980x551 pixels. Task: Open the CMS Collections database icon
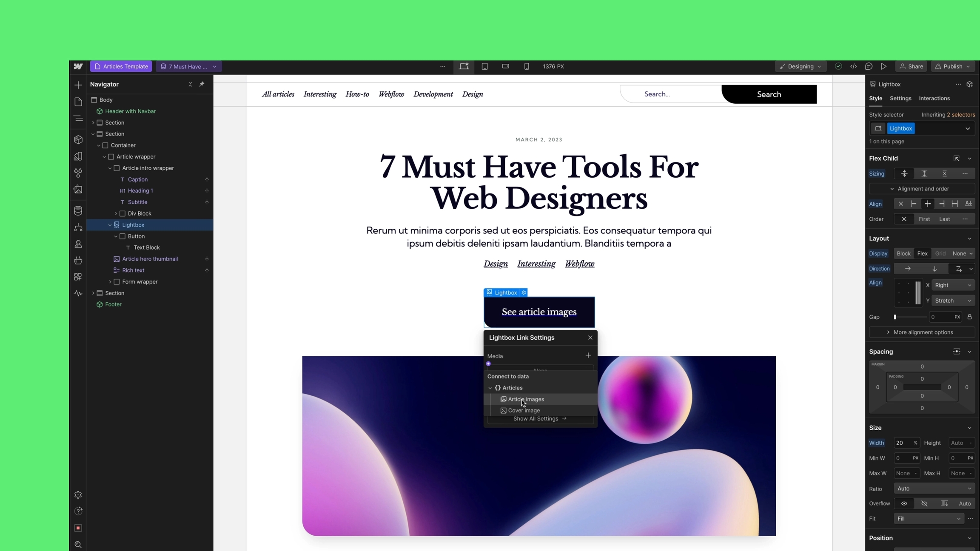(78, 210)
